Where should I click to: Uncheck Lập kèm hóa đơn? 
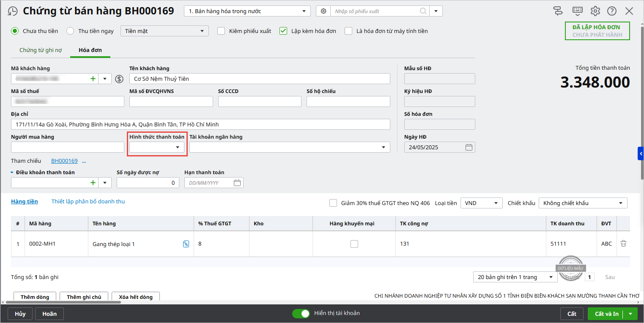pos(283,31)
